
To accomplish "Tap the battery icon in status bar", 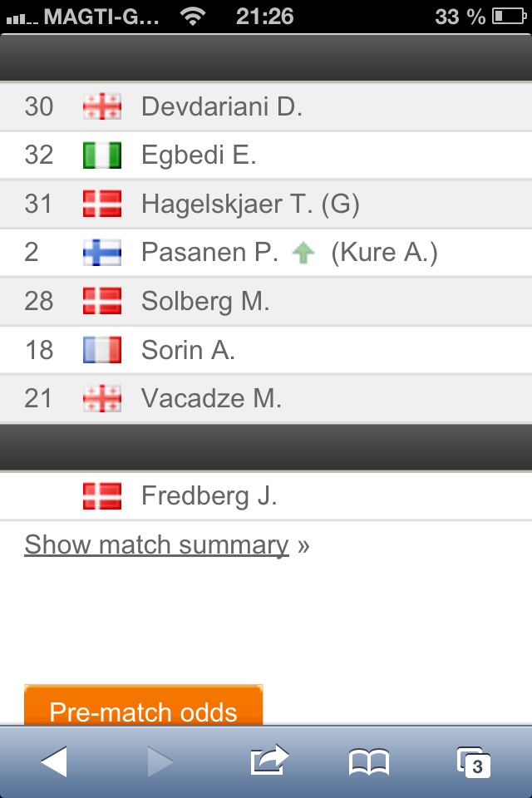I will [508, 17].
